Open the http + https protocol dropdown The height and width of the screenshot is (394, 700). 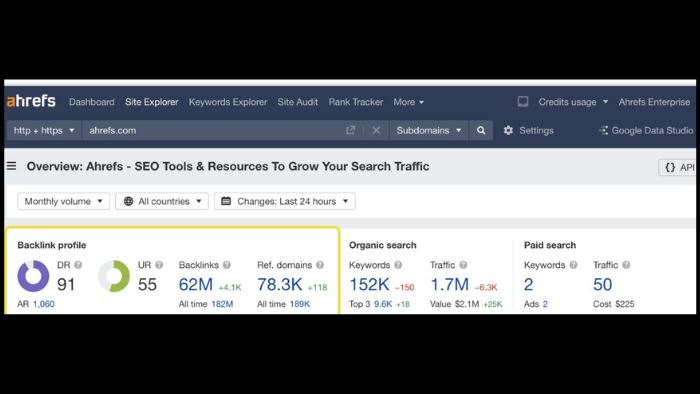click(x=44, y=130)
